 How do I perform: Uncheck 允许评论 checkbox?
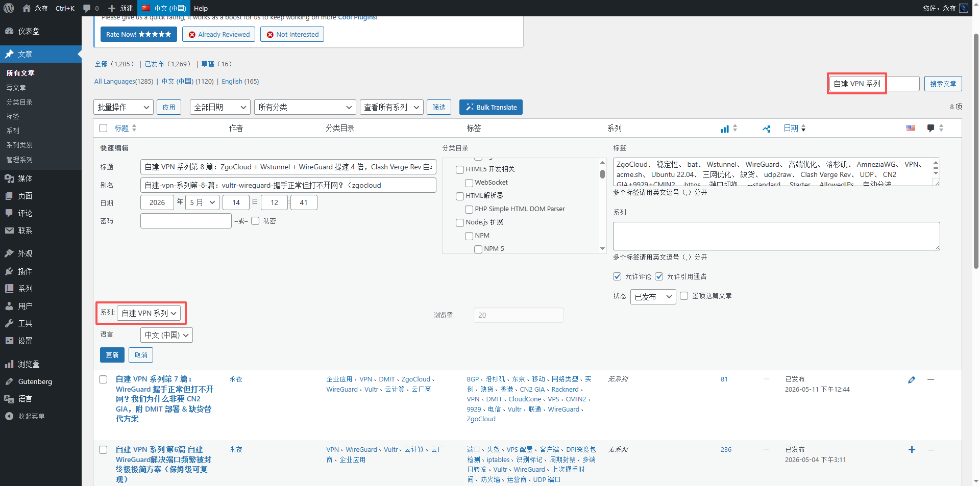coord(617,276)
